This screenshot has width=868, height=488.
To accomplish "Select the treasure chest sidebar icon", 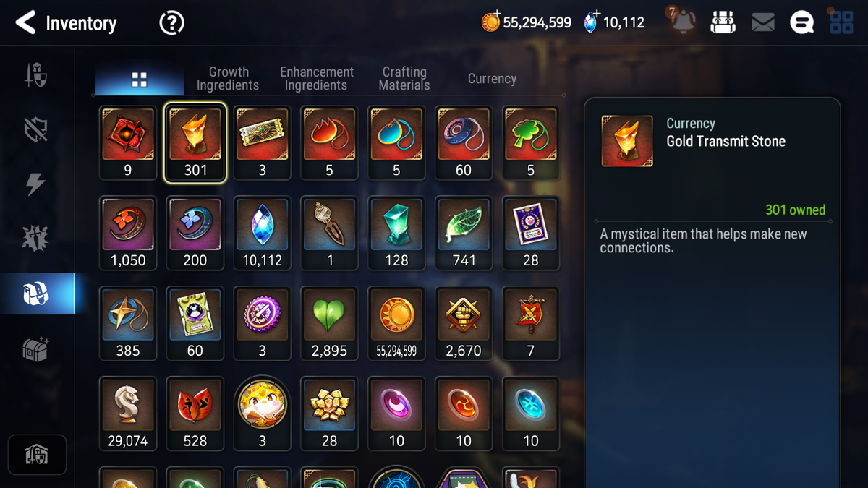I will [x=36, y=350].
